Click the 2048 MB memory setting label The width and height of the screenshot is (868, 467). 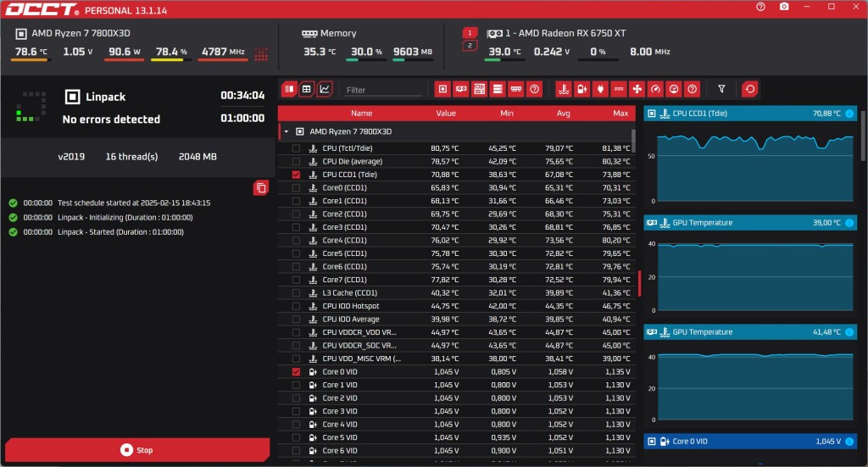tap(198, 157)
